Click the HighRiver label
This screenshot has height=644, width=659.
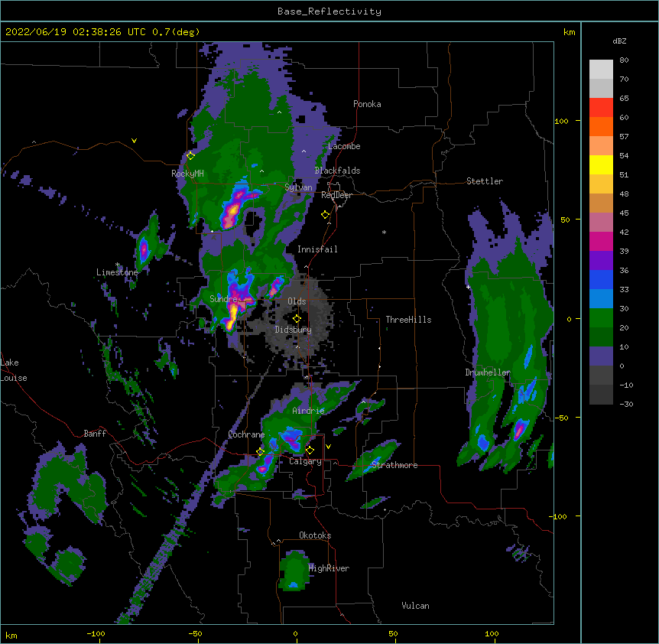pyautogui.click(x=329, y=568)
